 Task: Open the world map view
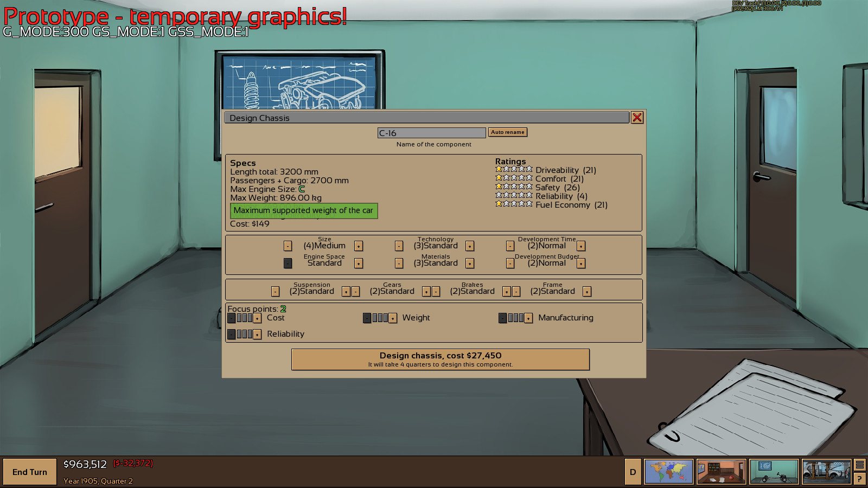(668, 472)
